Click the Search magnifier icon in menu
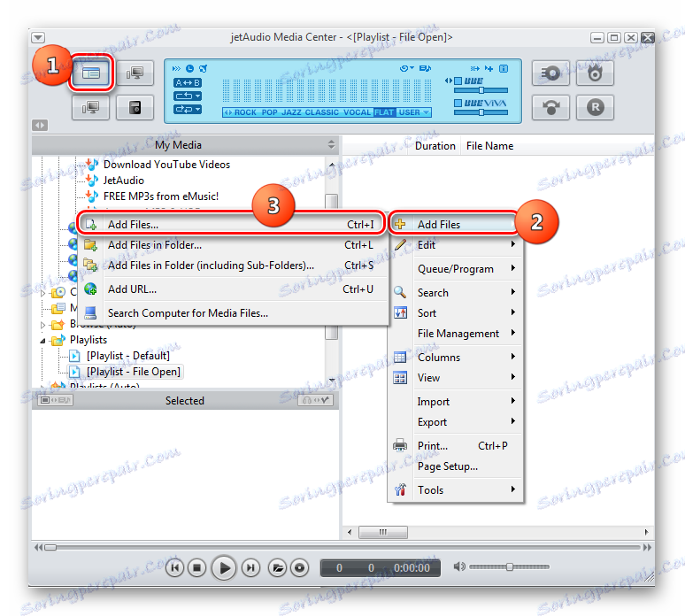 pyautogui.click(x=400, y=292)
